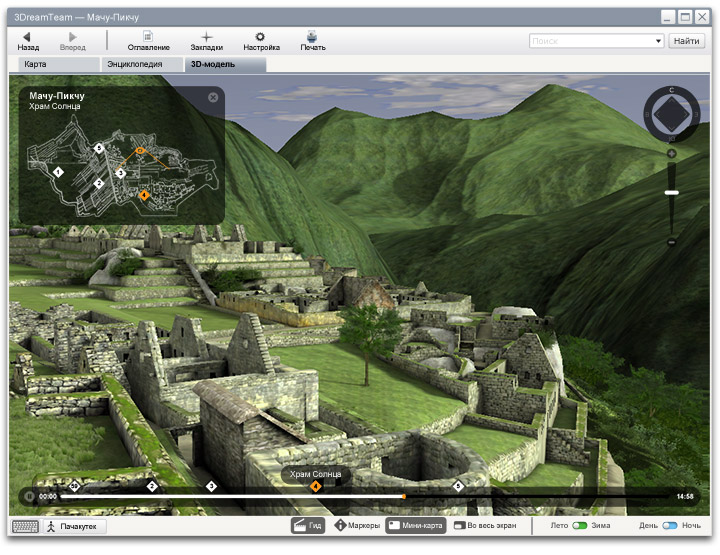Toggle the Лето/Зима season switch

coord(580,525)
